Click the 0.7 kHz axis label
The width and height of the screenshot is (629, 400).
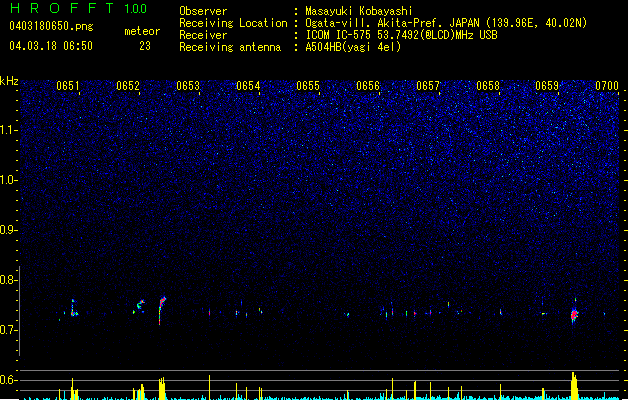point(8,330)
